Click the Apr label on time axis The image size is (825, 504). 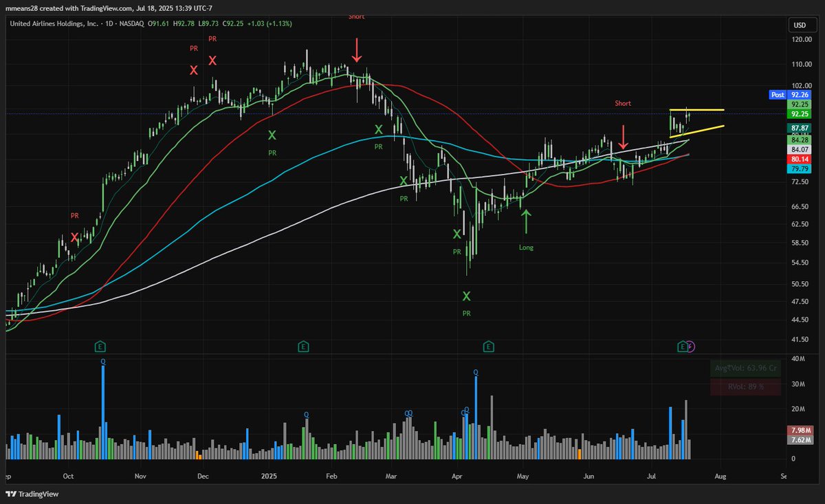(457, 475)
